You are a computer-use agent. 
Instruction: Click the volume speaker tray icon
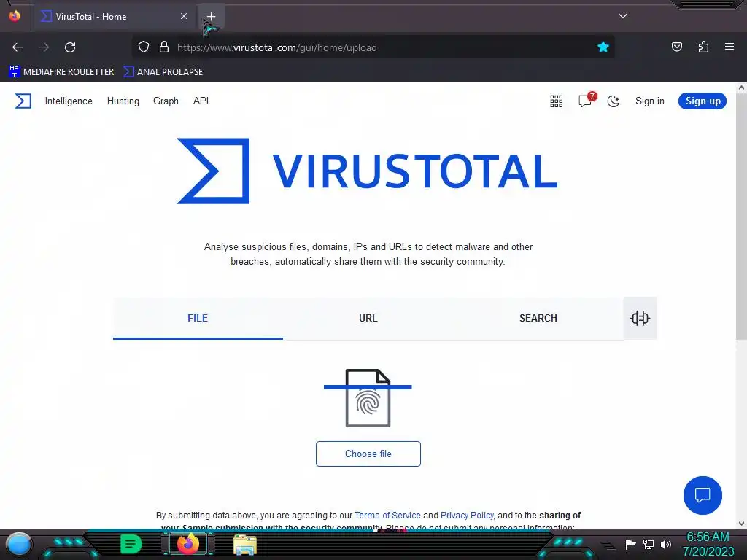pos(665,544)
